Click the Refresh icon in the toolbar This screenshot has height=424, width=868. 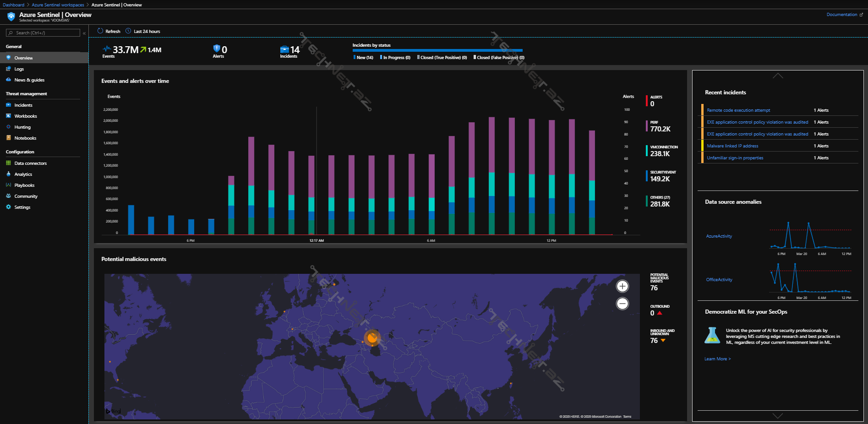click(100, 31)
